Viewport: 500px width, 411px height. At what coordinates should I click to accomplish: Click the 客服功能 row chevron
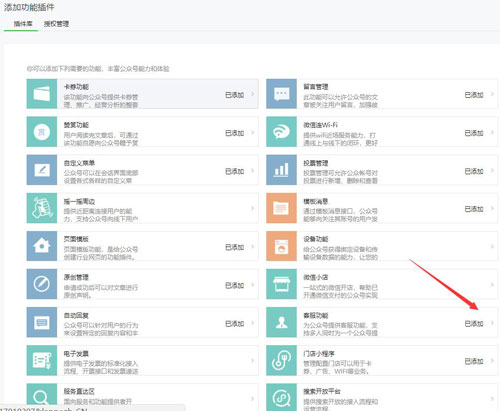click(492, 323)
